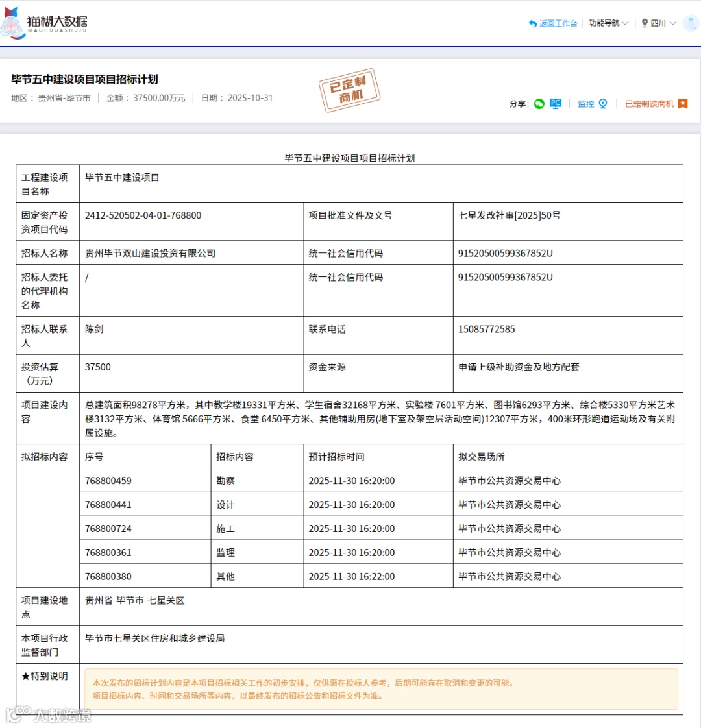Click the 监控 monitor pin icon
This screenshot has height=728, width=701.
pos(603,104)
